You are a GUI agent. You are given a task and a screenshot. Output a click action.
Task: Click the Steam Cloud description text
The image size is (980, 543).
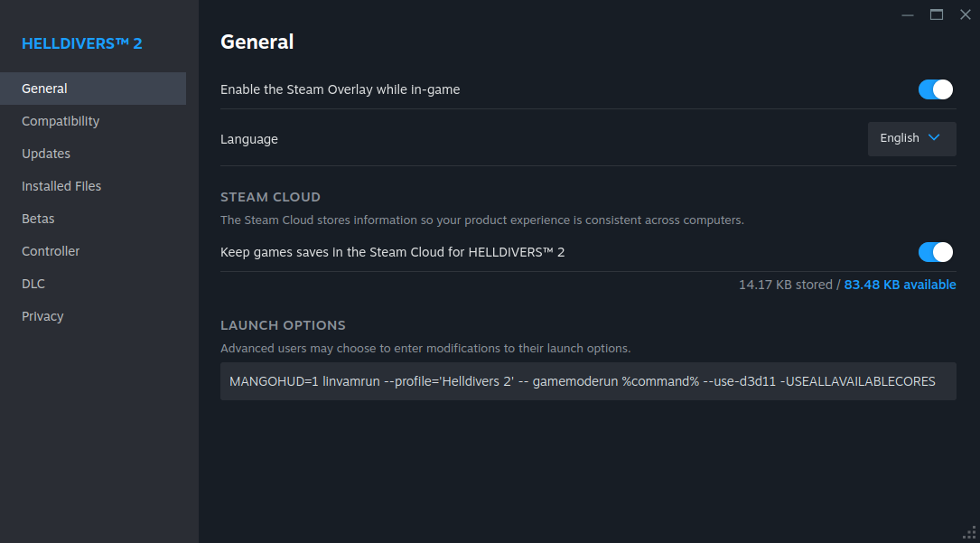482,220
